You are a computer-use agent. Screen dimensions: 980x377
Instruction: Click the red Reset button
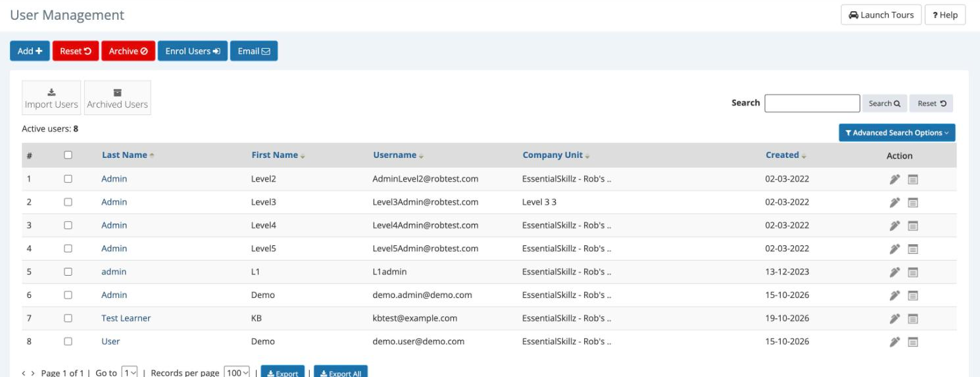[x=76, y=51]
